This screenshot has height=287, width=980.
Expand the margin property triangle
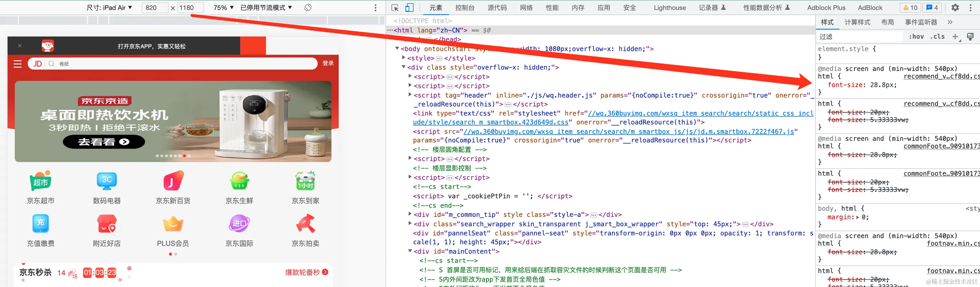[x=857, y=217]
